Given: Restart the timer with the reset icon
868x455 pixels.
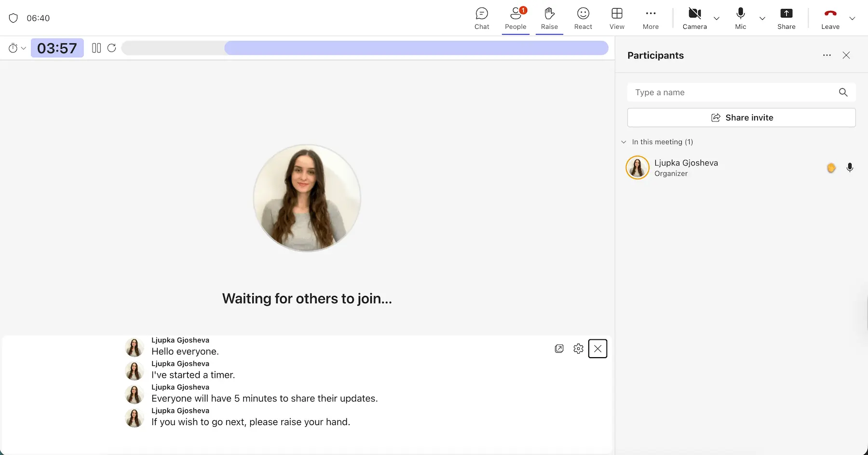Looking at the screenshot, I should 112,48.
